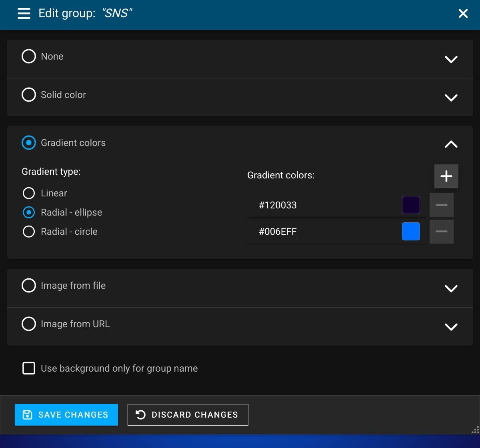Screen dimensions: 480x448
Task: Choose Radial - circle gradient type
Action: pos(29,232)
